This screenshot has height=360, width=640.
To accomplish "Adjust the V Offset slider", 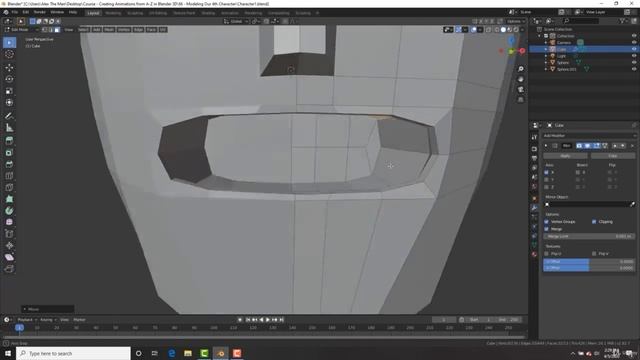I will pyautogui.click(x=589, y=268).
